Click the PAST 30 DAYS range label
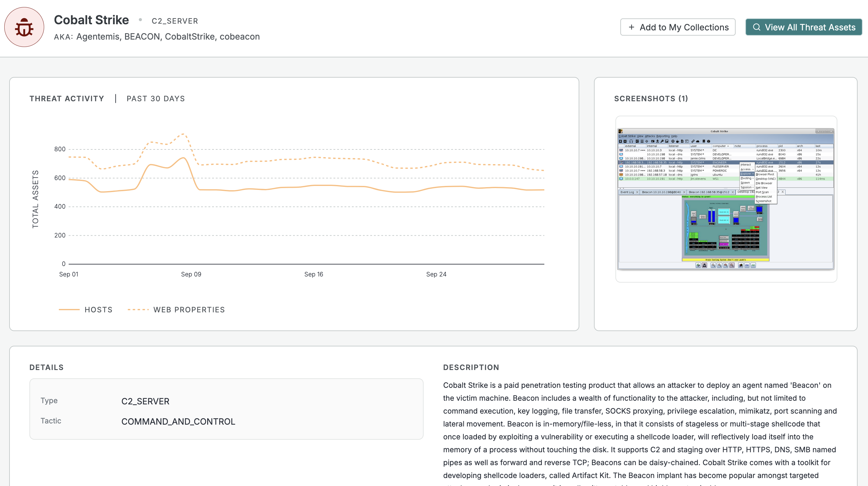This screenshot has height=486, width=868. point(155,98)
